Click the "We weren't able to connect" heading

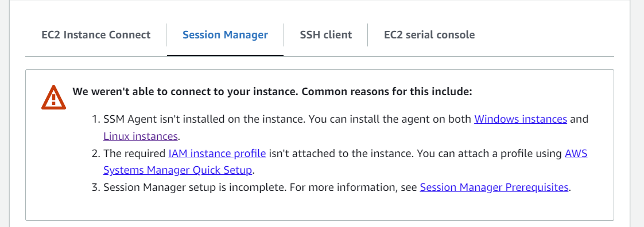(x=272, y=92)
